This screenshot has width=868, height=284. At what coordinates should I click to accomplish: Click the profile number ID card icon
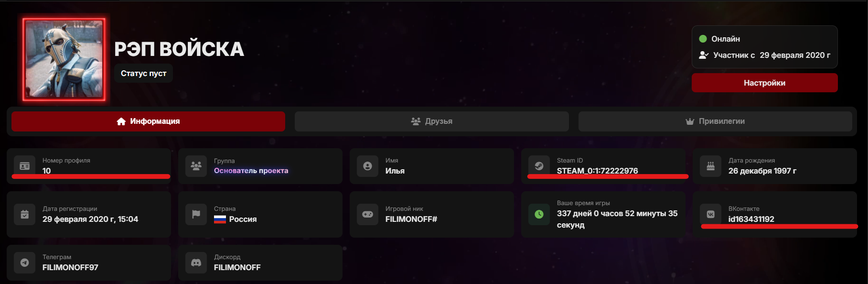click(x=24, y=166)
